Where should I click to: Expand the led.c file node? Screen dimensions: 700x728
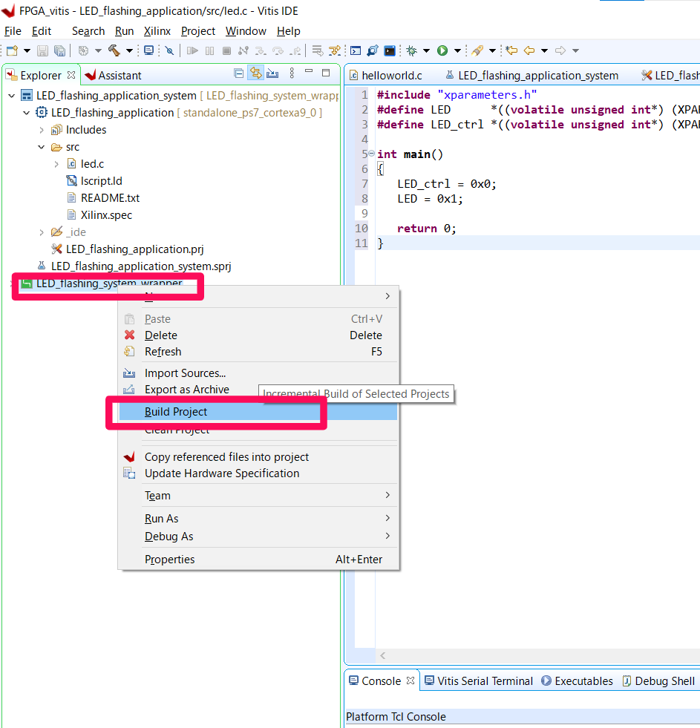point(56,164)
